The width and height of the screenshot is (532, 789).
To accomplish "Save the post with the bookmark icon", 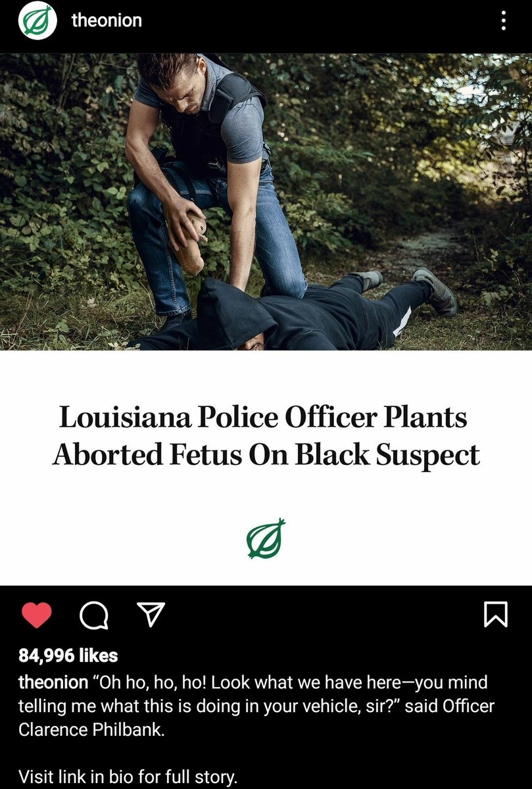I will coord(495,615).
